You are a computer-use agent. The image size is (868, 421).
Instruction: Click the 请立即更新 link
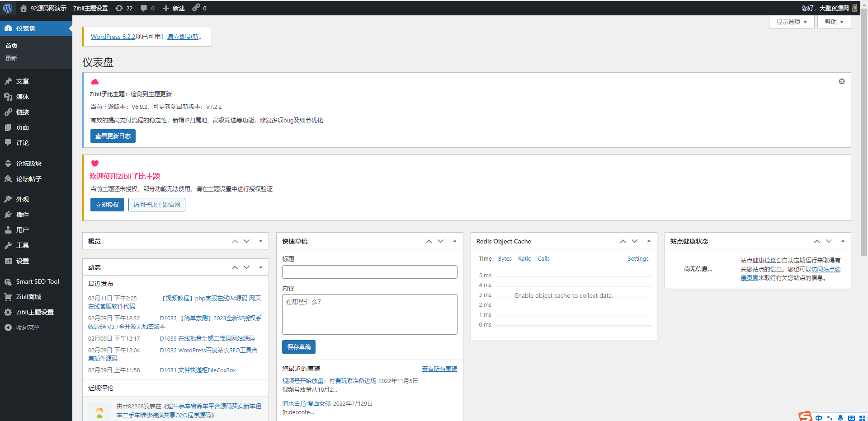point(183,37)
